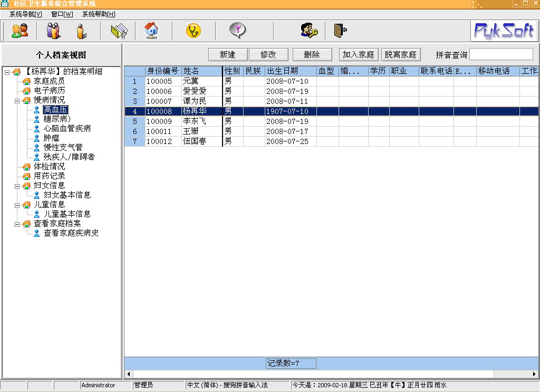Click the horizontal scrollbar right arrow

pos(534,374)
